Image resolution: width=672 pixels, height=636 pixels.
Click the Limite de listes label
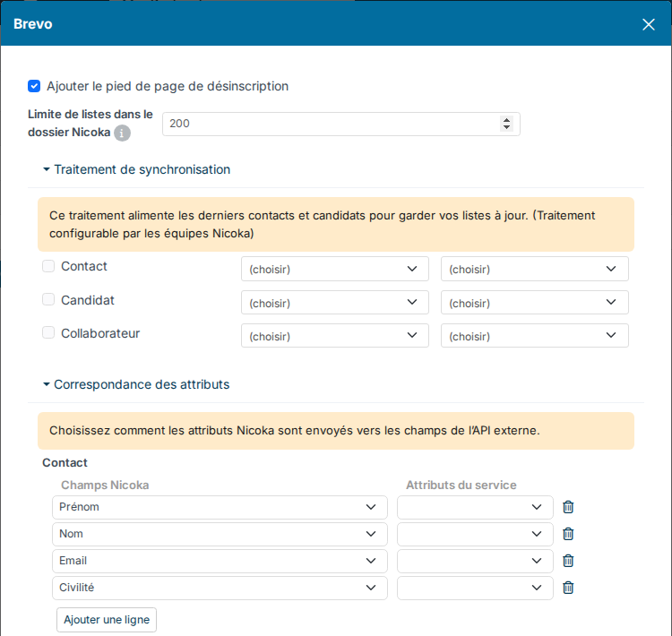tap(90, 124)
